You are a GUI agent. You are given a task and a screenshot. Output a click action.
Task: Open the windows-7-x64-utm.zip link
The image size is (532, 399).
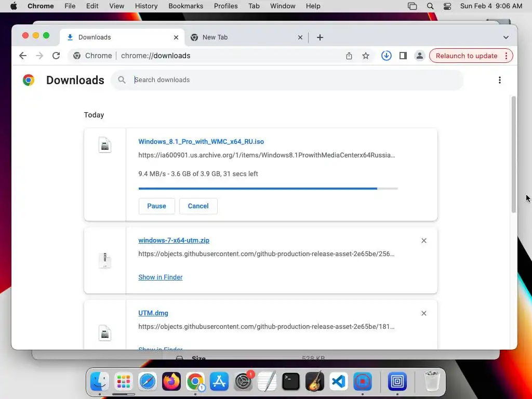[174, 240]
